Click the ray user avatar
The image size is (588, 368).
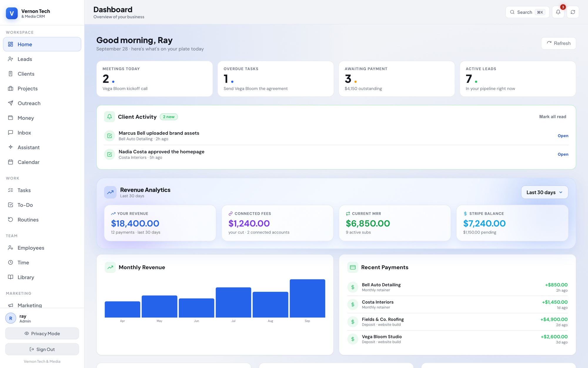(11, 318)
